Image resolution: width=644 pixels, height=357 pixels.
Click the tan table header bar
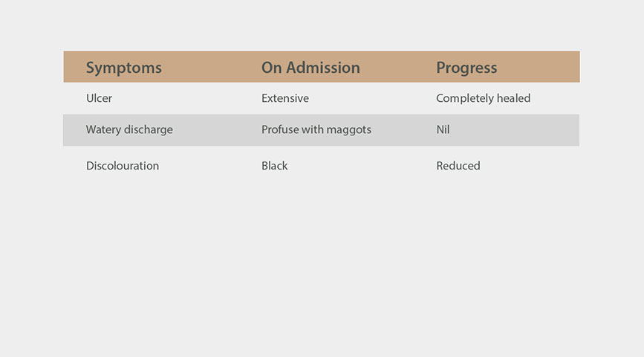[322, 67]
